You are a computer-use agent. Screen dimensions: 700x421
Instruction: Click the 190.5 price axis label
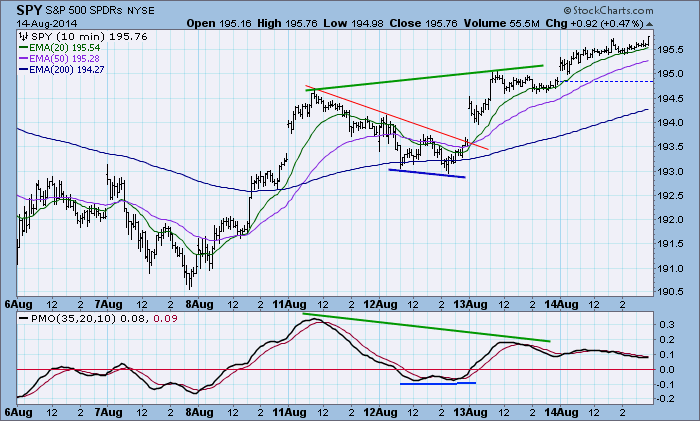coord(670,292)
